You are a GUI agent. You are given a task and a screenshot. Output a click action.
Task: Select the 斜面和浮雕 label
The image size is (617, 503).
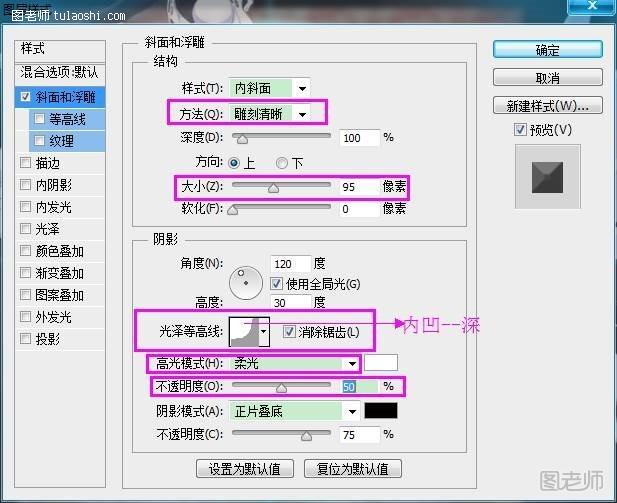click(x=66, y=97)
